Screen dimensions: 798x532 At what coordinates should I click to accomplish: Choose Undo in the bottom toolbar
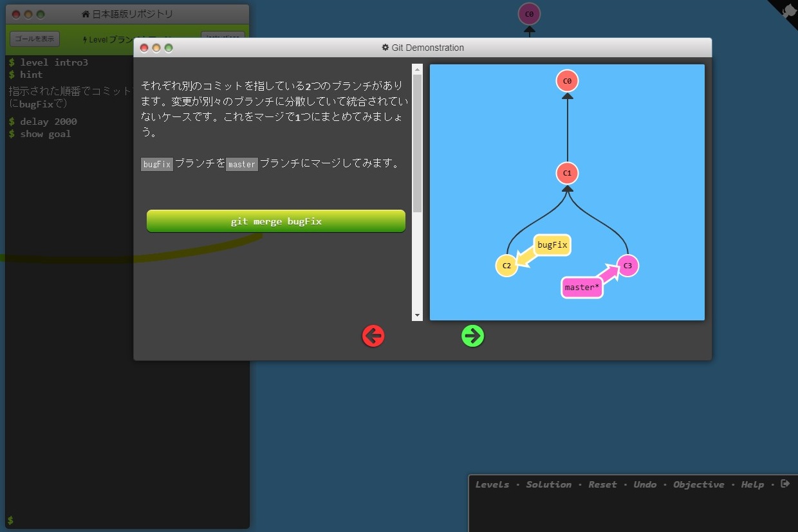645,484
